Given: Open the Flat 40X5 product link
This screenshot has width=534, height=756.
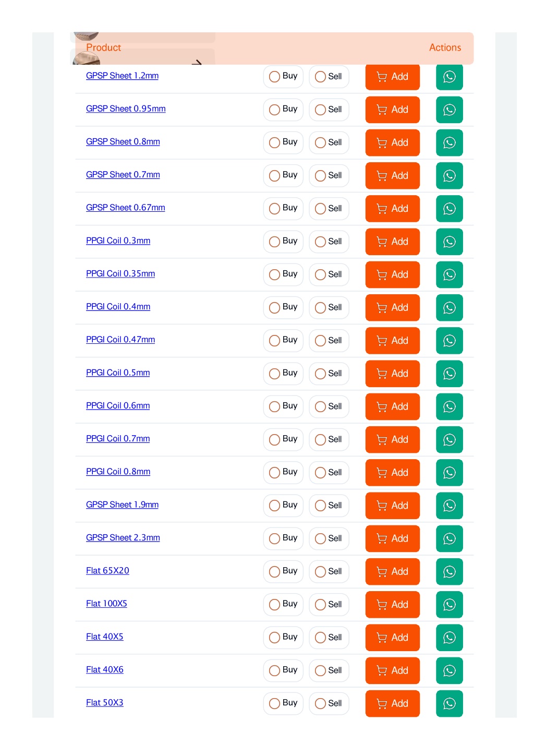Looking at the screenshot, I should point(105,637).
